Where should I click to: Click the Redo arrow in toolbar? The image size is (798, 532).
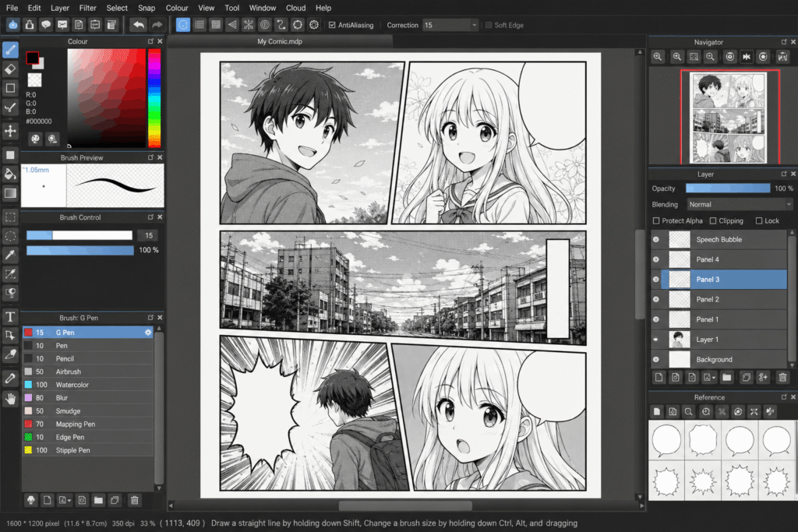tap(157, 25)
